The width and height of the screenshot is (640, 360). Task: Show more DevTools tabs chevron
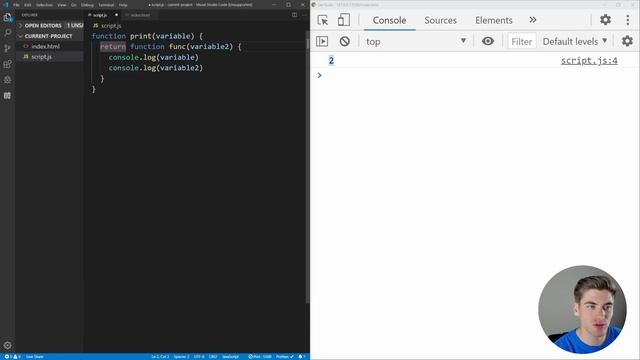(x=533, y=20)
